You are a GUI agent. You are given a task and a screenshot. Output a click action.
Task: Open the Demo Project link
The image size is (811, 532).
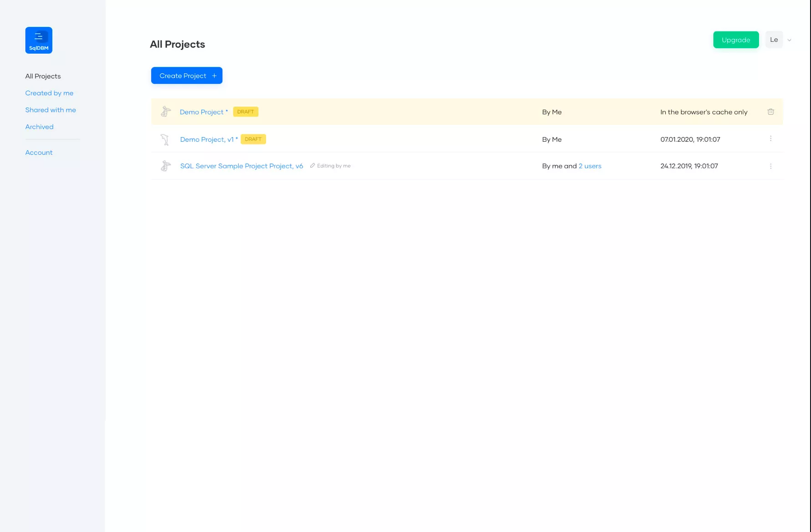(x=201, y=112)
